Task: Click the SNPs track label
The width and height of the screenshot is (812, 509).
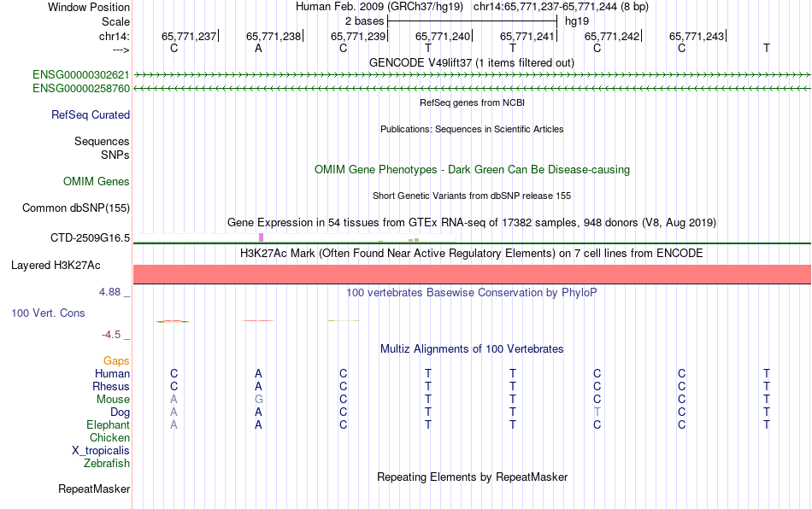Action: [115, 155]
